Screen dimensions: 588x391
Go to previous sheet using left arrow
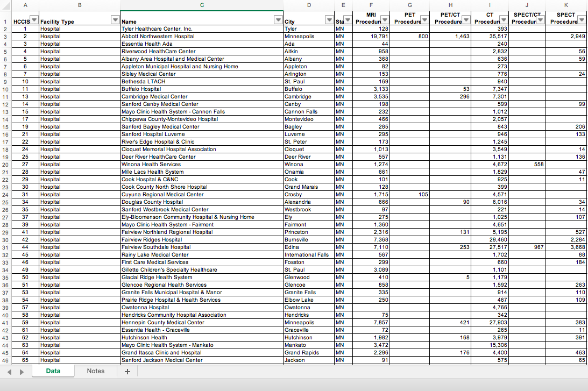tap(9, 372)
